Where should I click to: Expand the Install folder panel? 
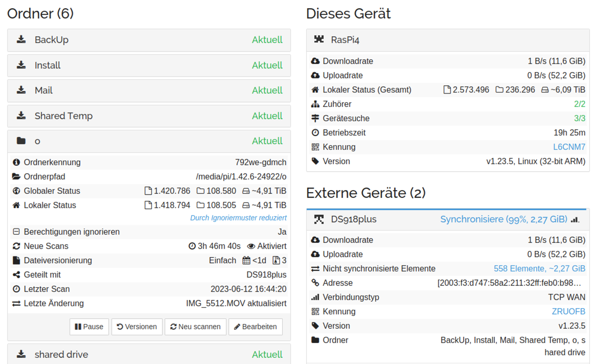149,65
